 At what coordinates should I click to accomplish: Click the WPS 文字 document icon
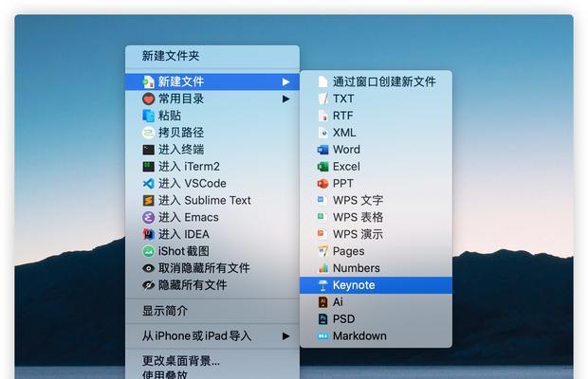coord(322,200)
